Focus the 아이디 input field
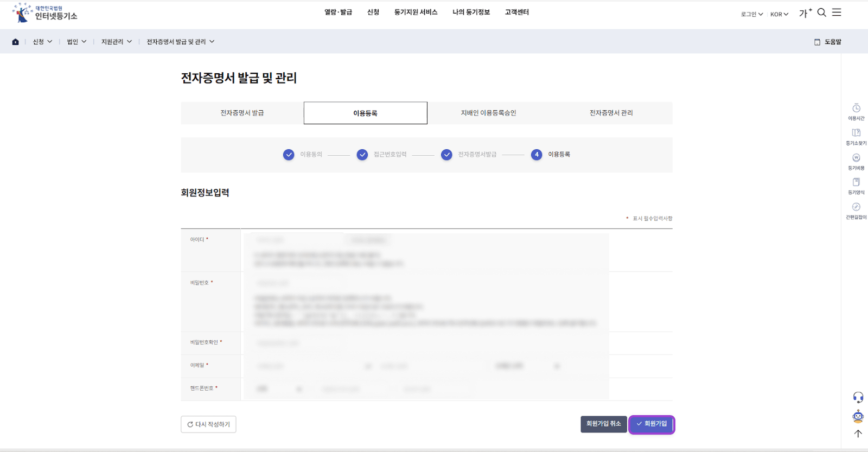Screen dimensions: 868x452 click(296, 240)
